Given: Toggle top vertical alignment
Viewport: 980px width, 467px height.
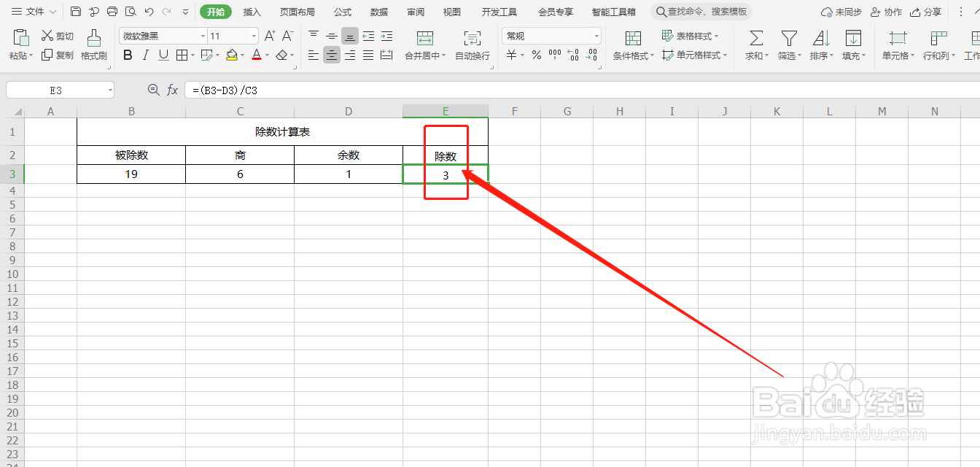Looking at the screenshot, I should [x=314, y=36].
